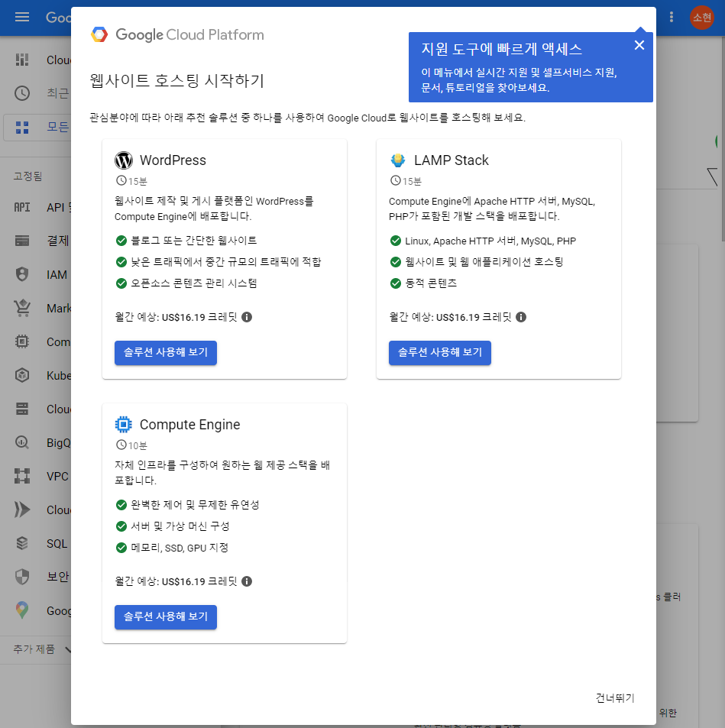Screen dimensions: 725x728
Task: Click 건너뛰기 to skip
Action: pyautogui.click(x=615, y=697)
